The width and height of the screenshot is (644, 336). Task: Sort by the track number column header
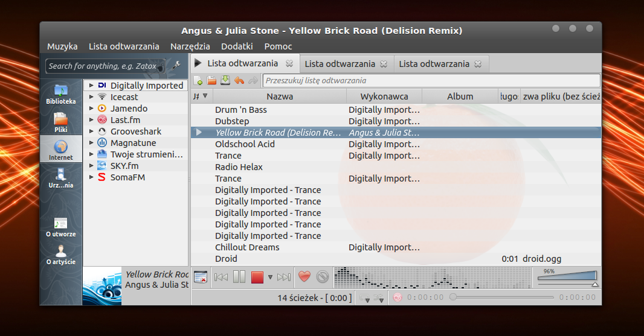click(x=201, y=97)
